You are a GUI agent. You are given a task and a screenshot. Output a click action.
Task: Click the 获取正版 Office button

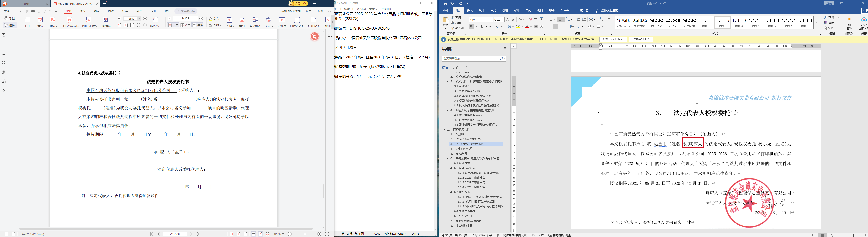click(613, 39)
